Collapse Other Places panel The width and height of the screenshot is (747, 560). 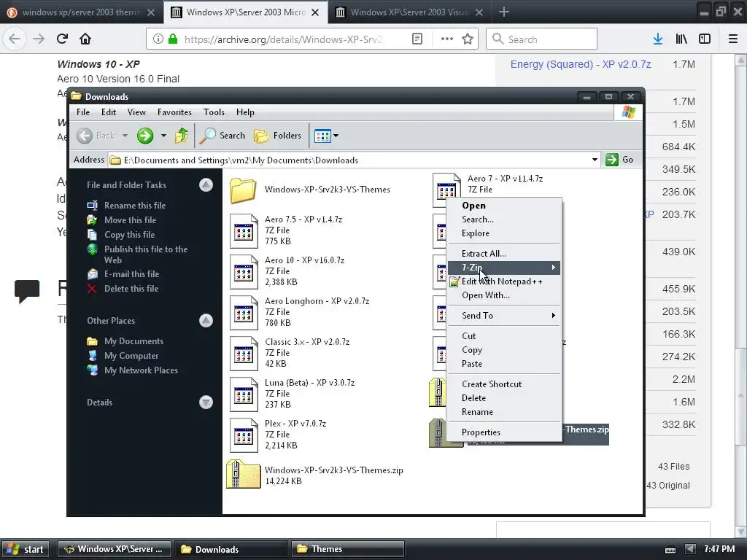206,321
